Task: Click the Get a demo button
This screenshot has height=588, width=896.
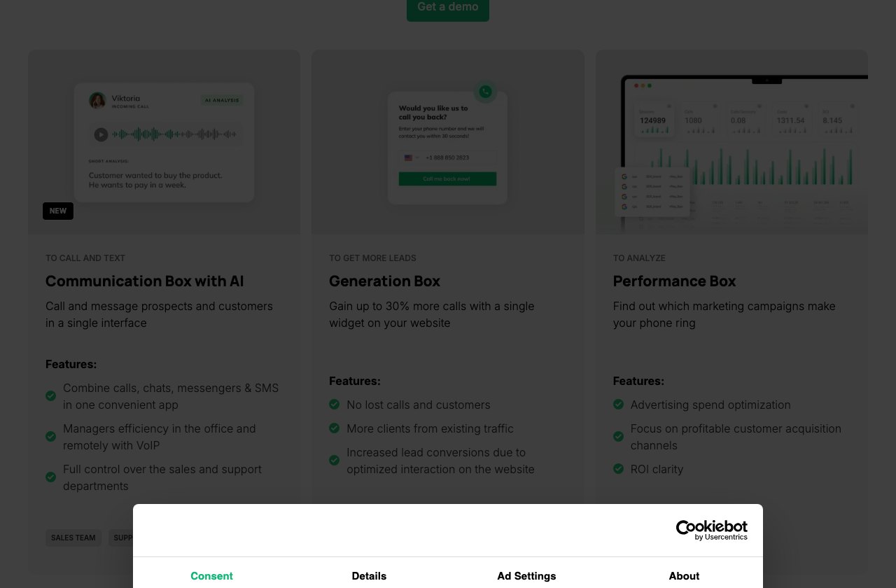Action: click(x=448, y=8)
